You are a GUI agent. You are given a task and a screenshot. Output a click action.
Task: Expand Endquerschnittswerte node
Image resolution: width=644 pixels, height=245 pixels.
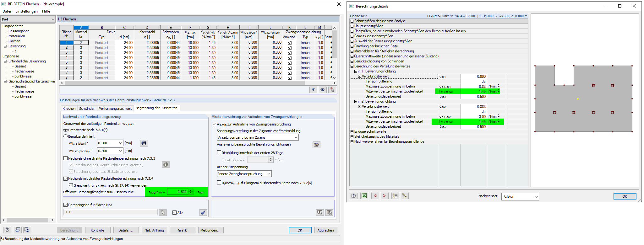(352, 132)
